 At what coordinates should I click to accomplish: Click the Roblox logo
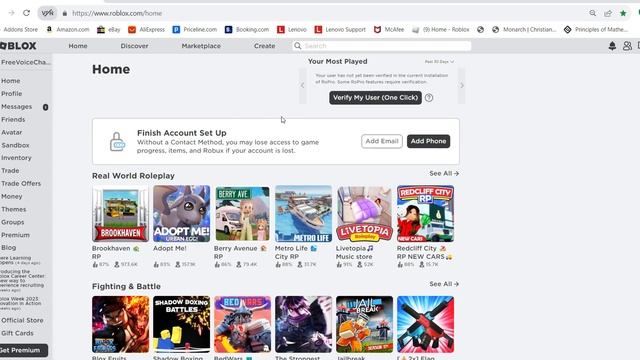(18, 46)
